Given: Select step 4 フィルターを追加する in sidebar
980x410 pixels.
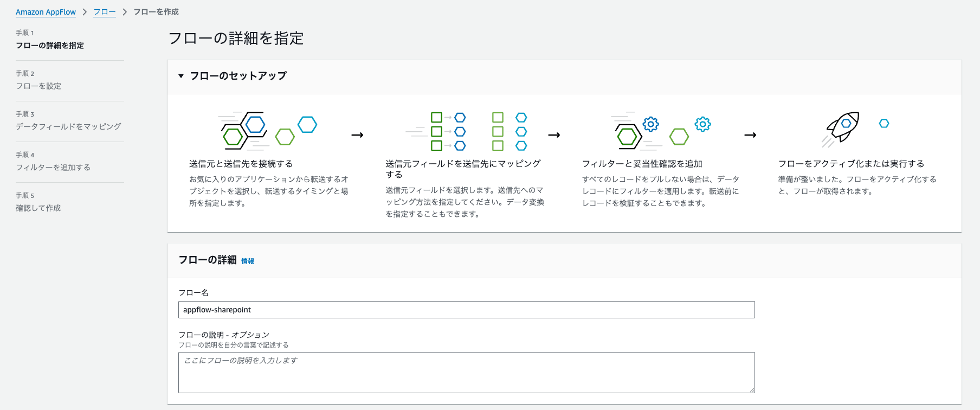Looking at the screenshot, I should 53,168.
